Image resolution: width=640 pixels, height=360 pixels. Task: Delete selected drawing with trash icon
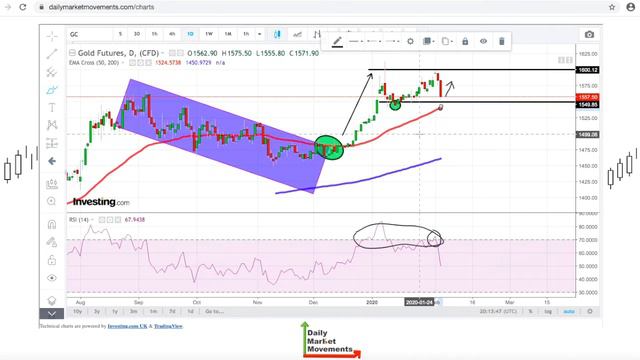(x=502, y=41)
